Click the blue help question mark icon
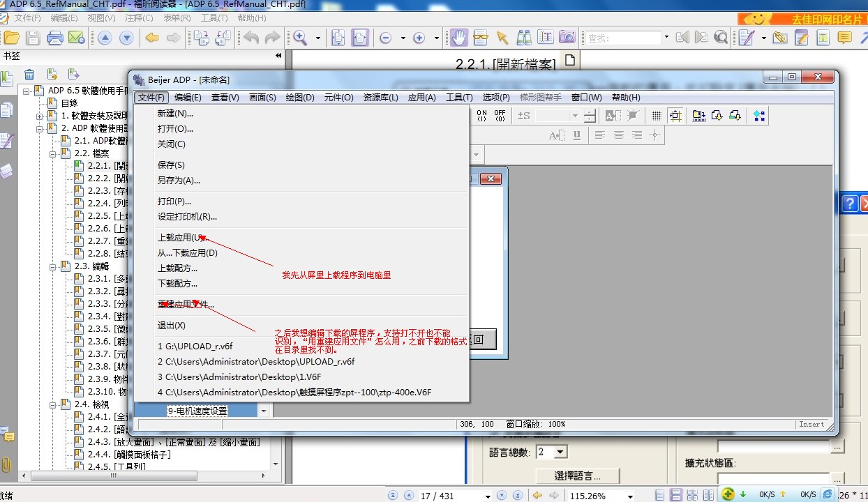Screen dimensions: 868x502 849,203
